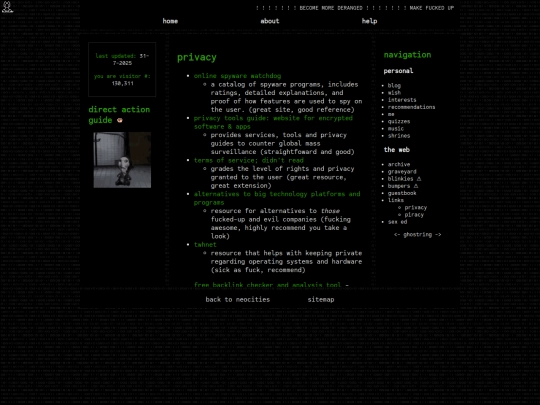Open recommendations in personal navigation
Viewport: 540px width, 405px height.
click(411, 107)
